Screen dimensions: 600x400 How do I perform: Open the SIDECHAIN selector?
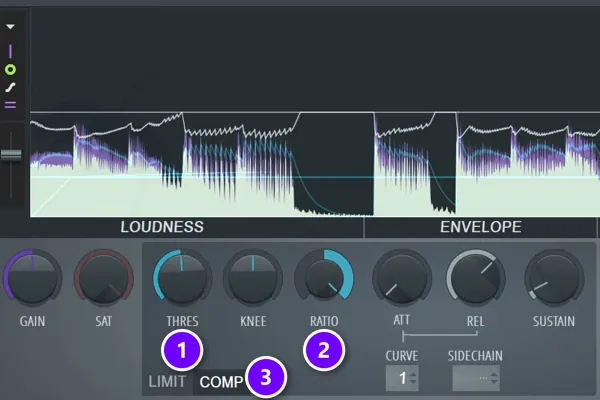pyautogui.click(x=476, y=378)
